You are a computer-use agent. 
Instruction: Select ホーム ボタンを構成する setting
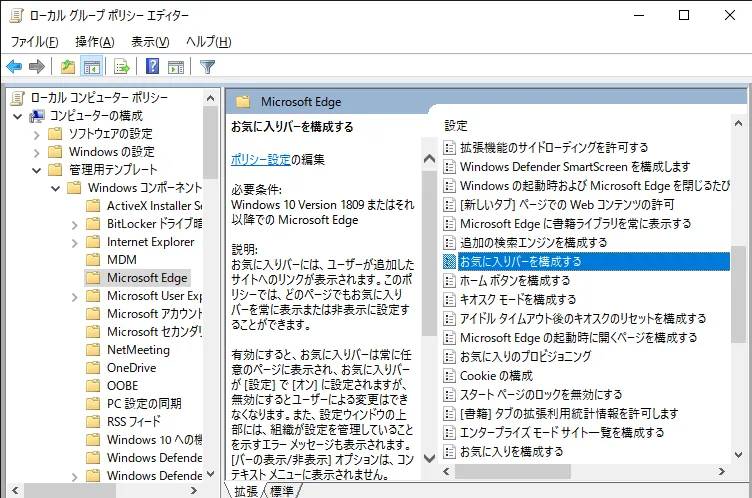pyautogui.click(x=515, y=281)
